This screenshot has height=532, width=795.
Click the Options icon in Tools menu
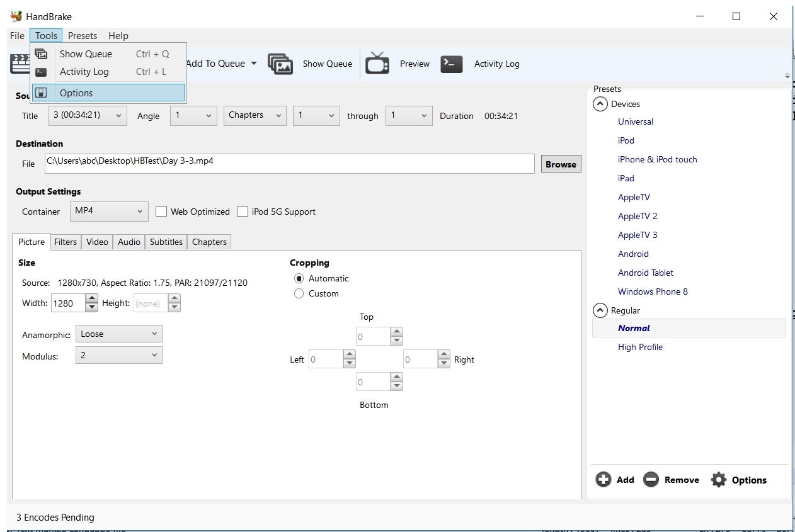[x=41, y=93]
